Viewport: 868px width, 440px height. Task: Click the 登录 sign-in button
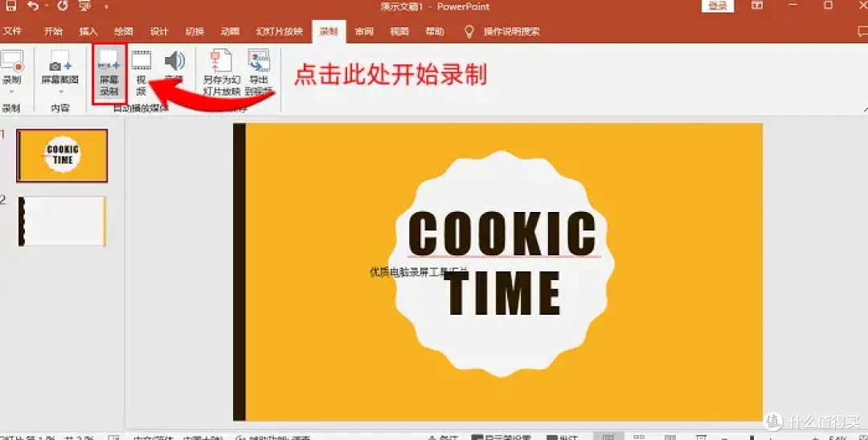[718, 6]
